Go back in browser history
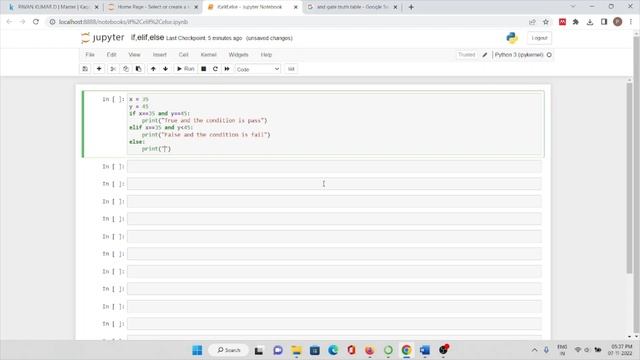The width and height of the screenshot is (640, 360). pyautogui.click(x=9, y=22)
